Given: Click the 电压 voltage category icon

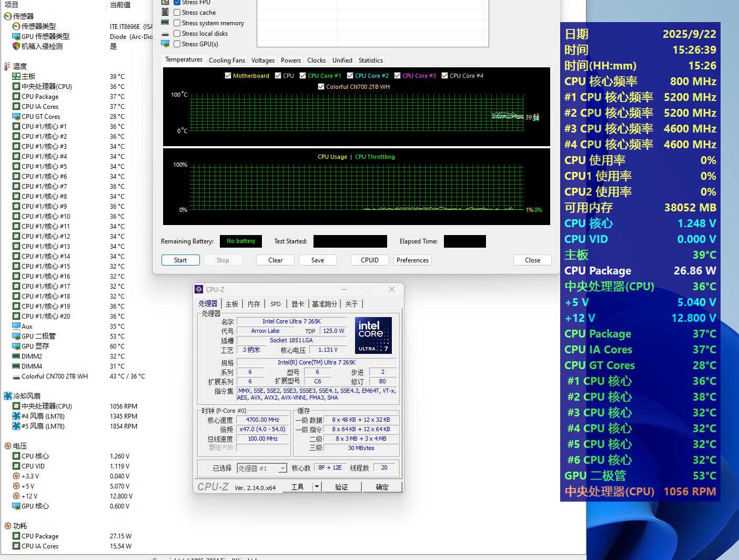Looking at the screenshot, I should coord(7,446).
